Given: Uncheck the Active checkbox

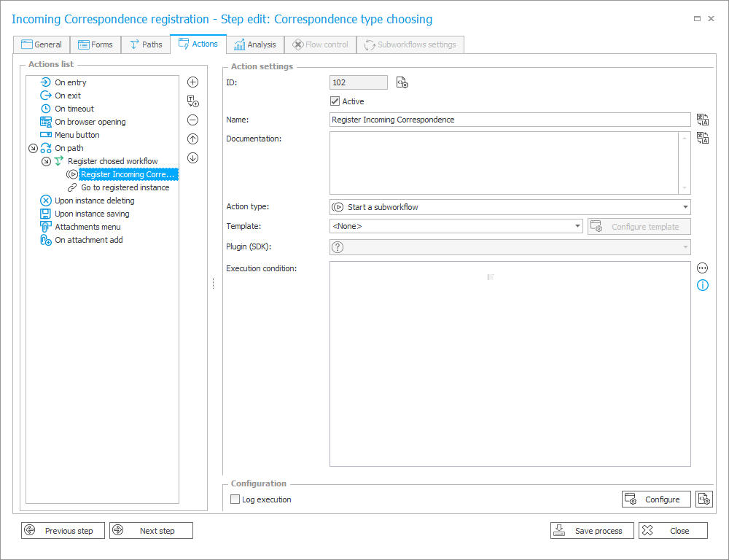Looking at the screenshot, I should click(334, 101).
